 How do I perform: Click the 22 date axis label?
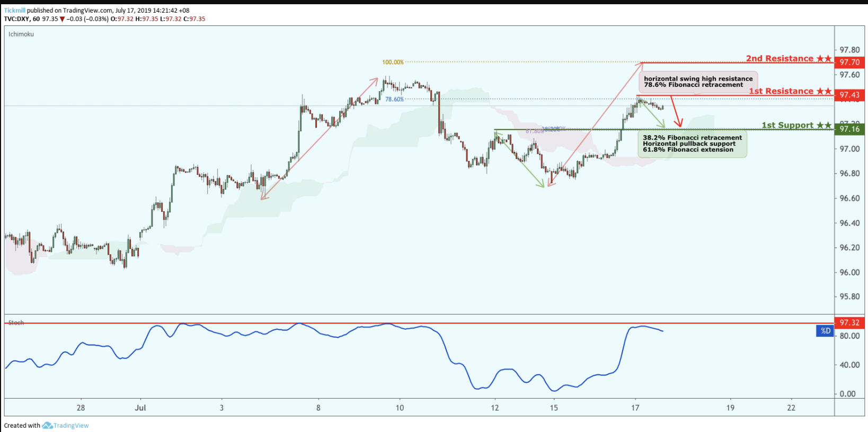[791, 408]
